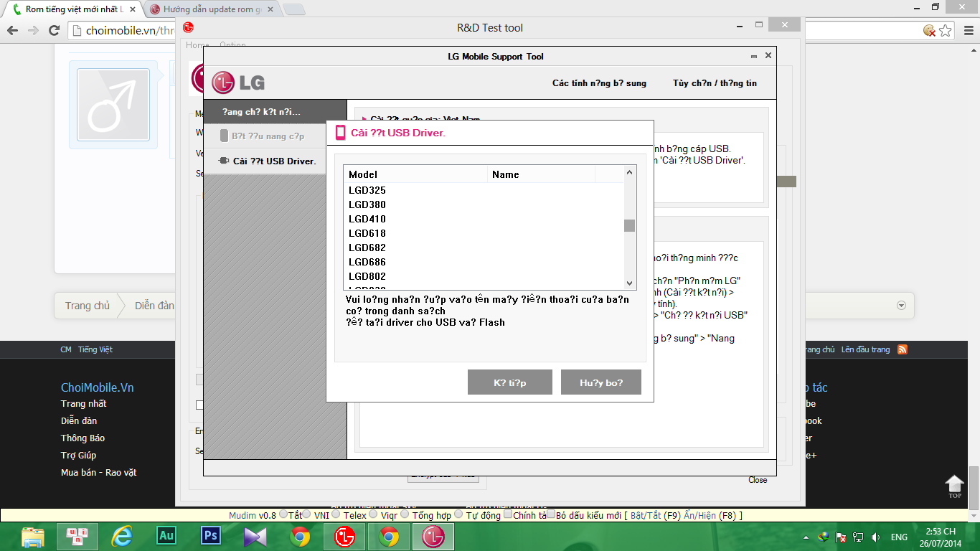Click the Model column header
980x551 pixels.
[x=416, y=174]
